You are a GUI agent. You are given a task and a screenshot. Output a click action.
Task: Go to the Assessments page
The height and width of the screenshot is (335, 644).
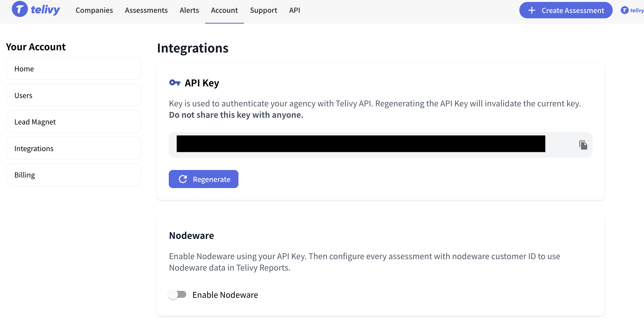[146, 10]
